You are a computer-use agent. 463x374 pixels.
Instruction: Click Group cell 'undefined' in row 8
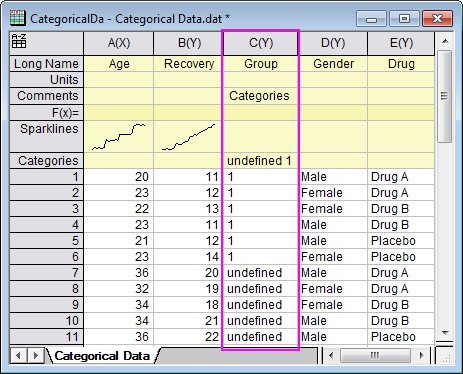[261, 289]
